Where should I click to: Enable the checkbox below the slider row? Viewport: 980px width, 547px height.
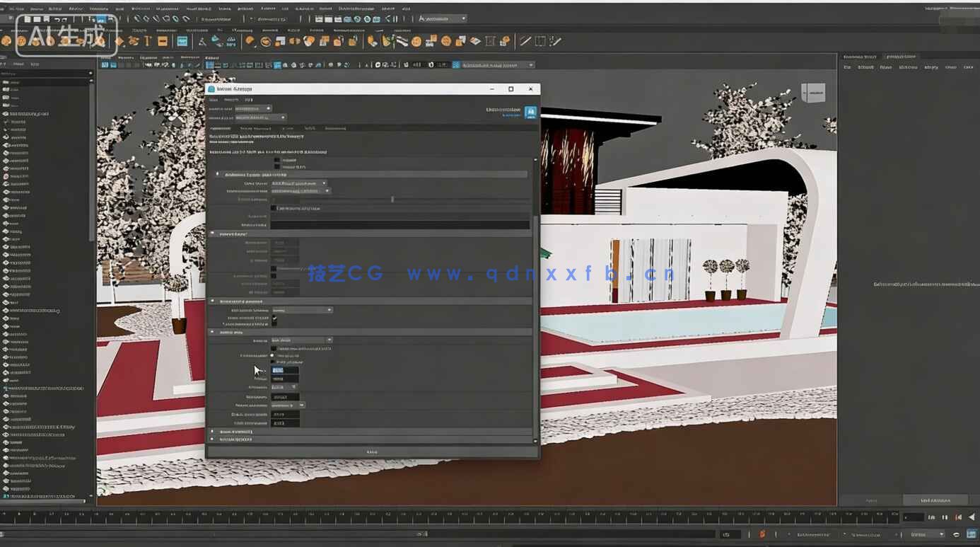click(x=274, y=208)
